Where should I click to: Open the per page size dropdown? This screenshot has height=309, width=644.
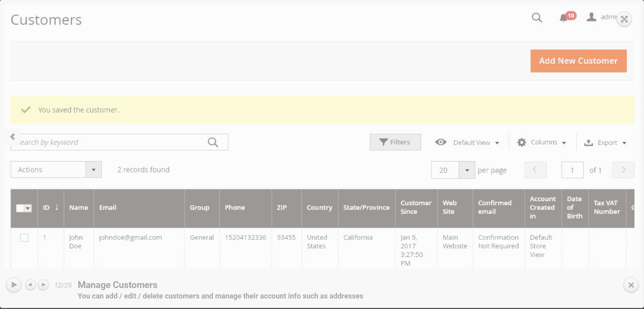pos(467,170)
